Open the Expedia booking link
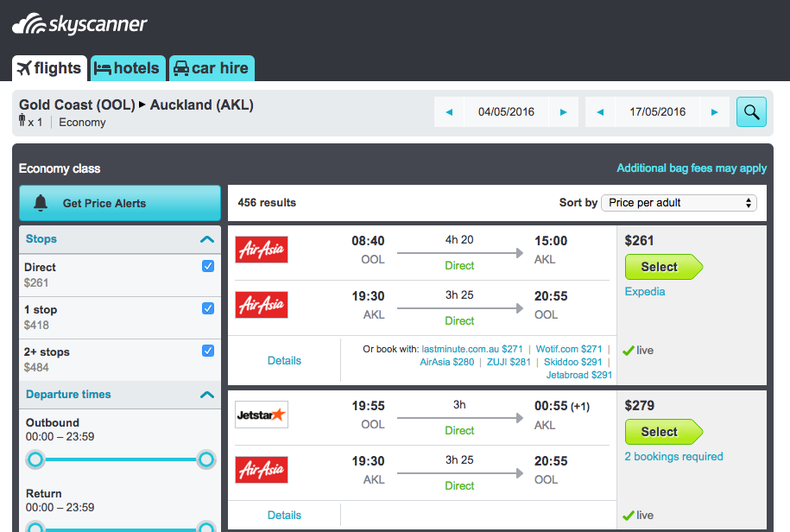Screen dimensions: 790x532 point(645,292)
